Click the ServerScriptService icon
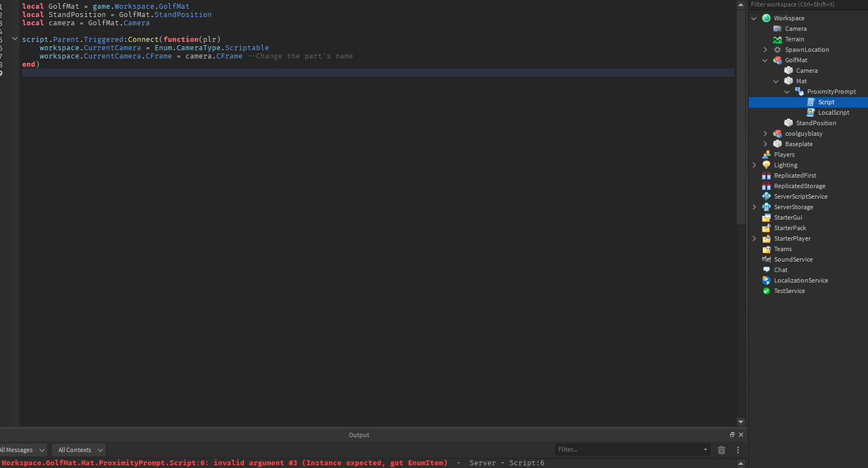 [766, 196]
